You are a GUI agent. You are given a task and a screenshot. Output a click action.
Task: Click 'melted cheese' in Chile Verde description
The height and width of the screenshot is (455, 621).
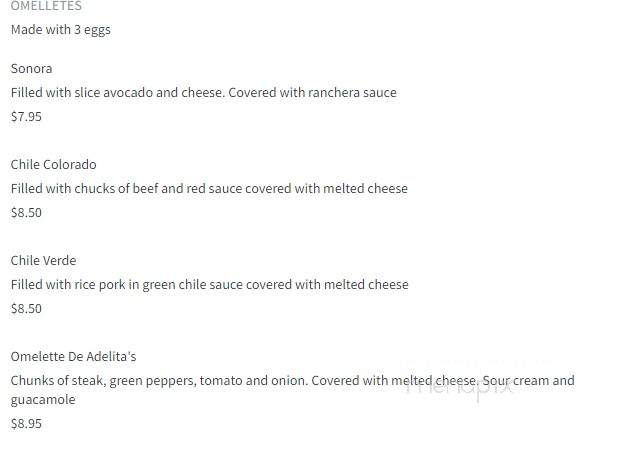pos(366,285)
